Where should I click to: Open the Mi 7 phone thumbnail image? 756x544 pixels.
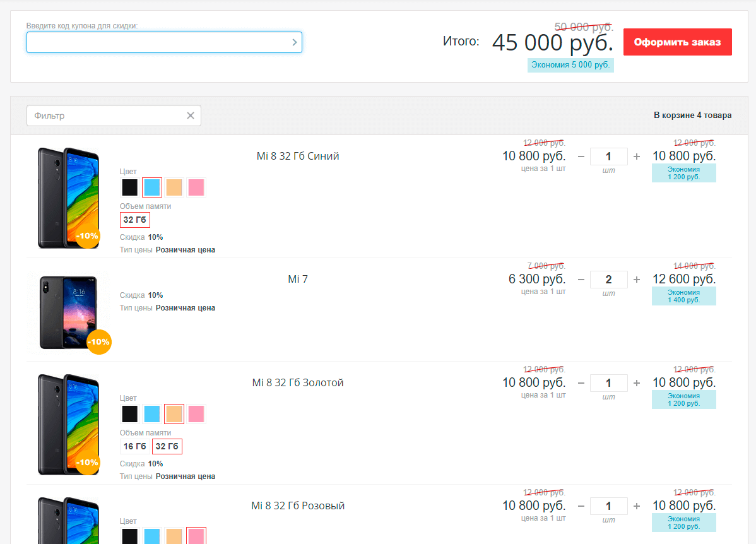click(68, 311)
